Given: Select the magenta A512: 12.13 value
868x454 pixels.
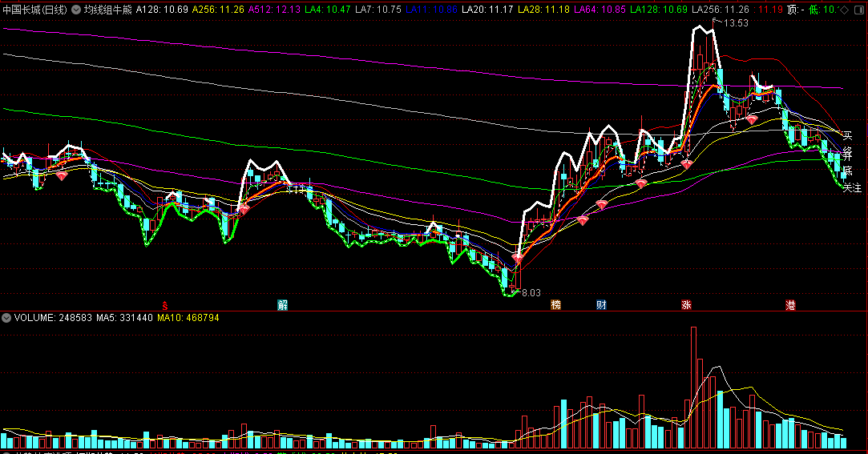Looking at the screenshot, I should (x=275, y=10).
